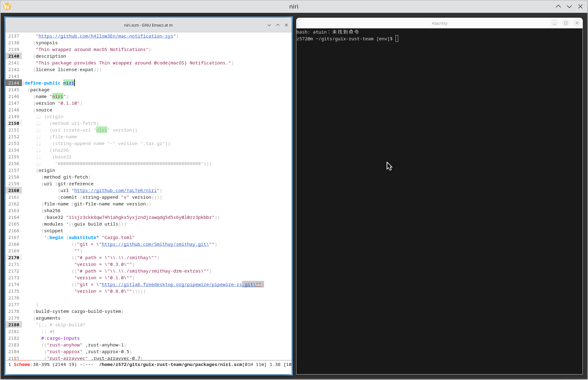Maximize the Alacritty window
The width and height of the screenshot is (588, 380).
point(566,23)
